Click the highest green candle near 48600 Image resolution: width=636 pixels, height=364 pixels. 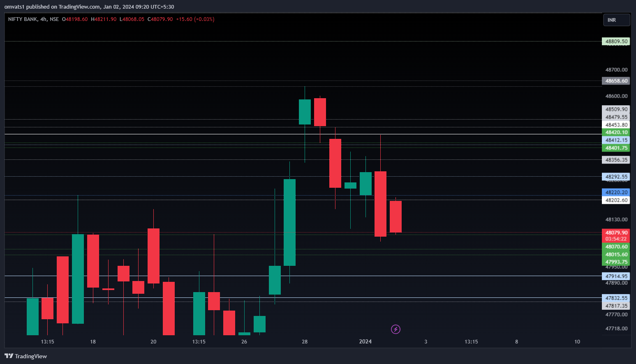point(305,112)
